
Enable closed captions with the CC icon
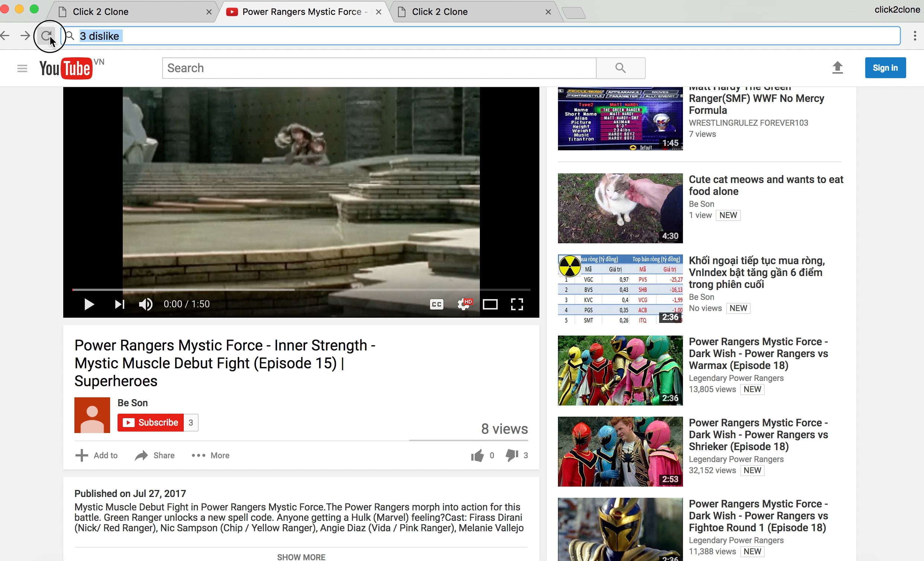(x=436, y=304)
